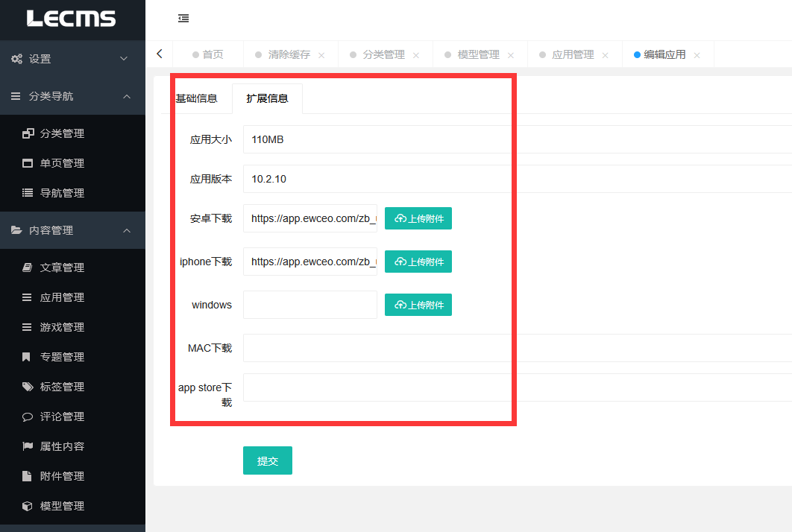Open 专题管理 via the bookmark icon
The height and width of the screenshot is (532, 792).
(28, 357)
